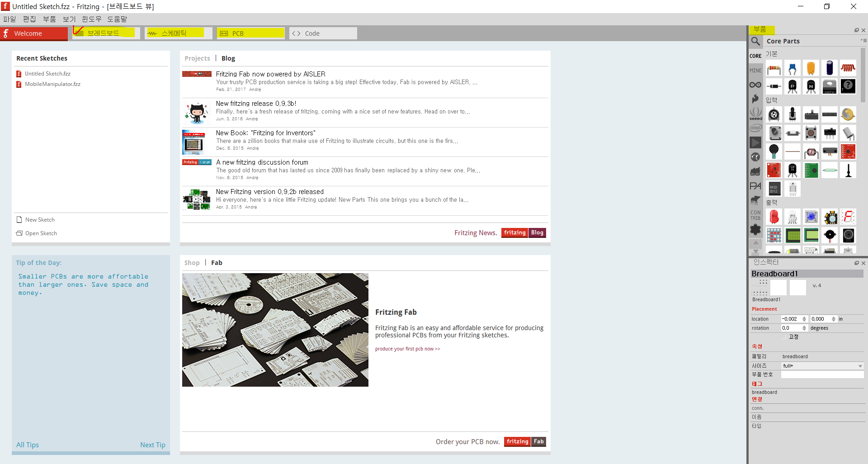Click the fritzing Blog button
Image resolution: width=868 pixels, height=464 pixels.
coord(524,233)
